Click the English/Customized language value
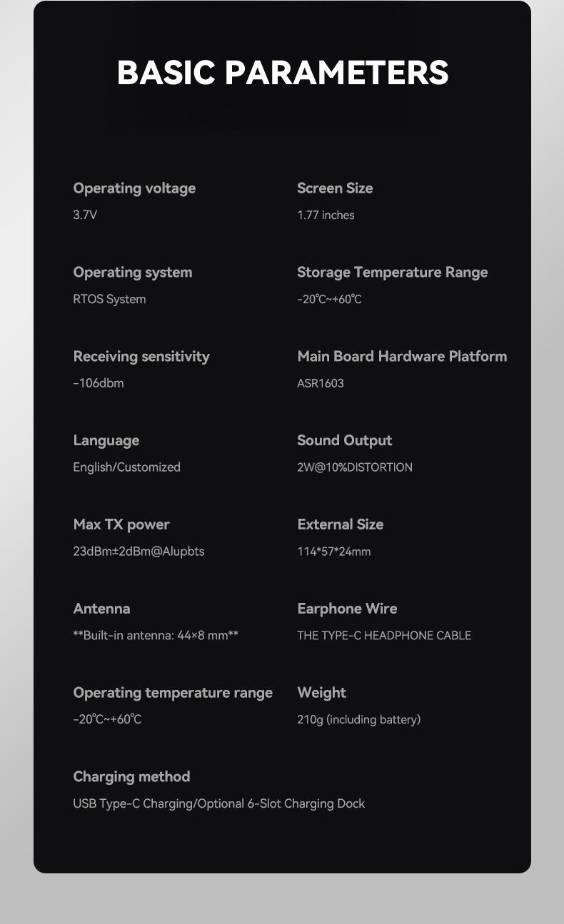This screenshot has width=564, height=924. [x=127, y=467]
